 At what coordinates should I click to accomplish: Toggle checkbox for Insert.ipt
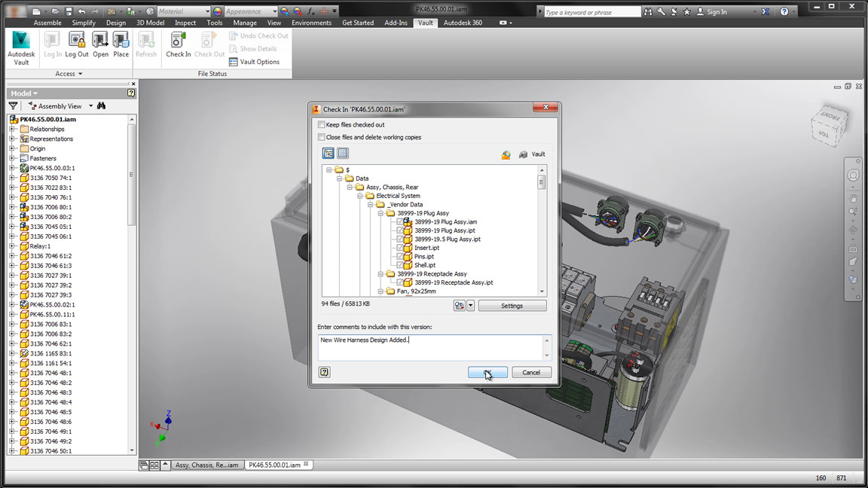pos(399,248)
